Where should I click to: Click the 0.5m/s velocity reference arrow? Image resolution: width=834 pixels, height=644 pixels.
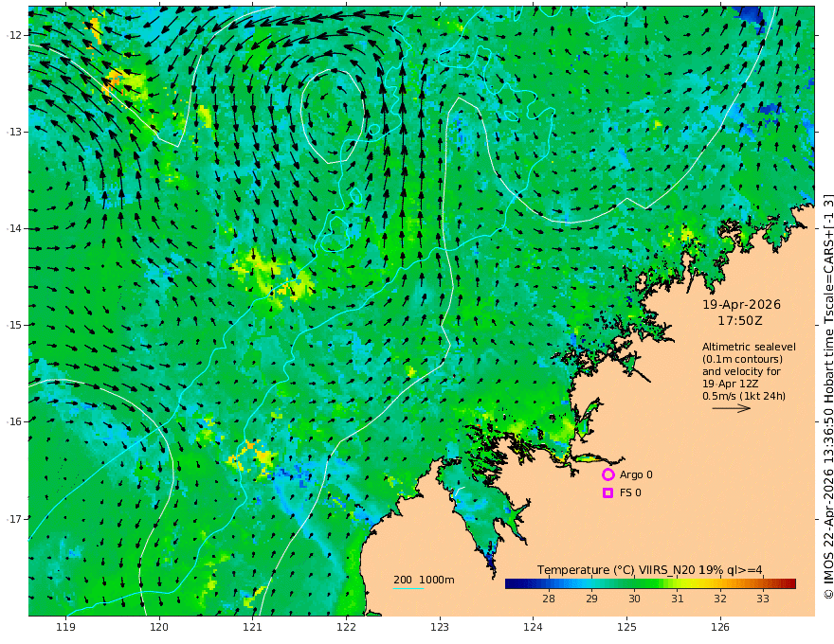click(x=732, y=408)
